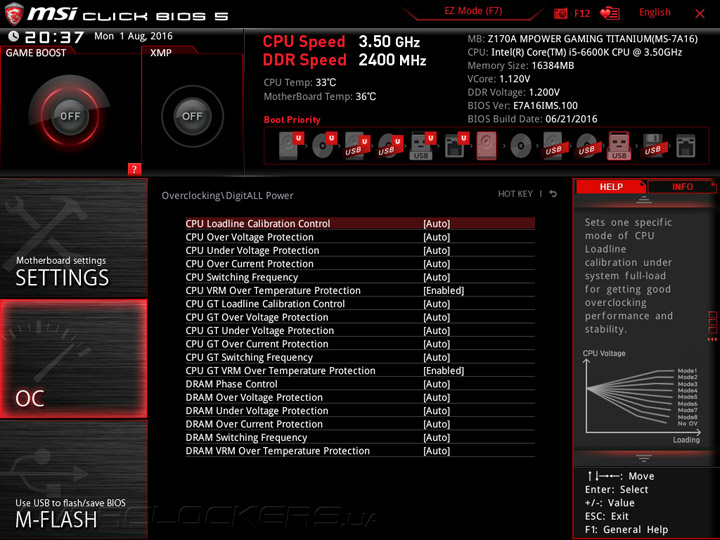Click the red question mark help icon

pos(134,169)
